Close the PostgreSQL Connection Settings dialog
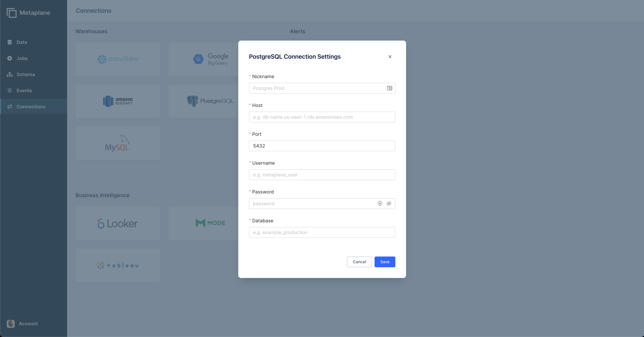The width and height of the screenshot is (644, 337). point(390,57)
